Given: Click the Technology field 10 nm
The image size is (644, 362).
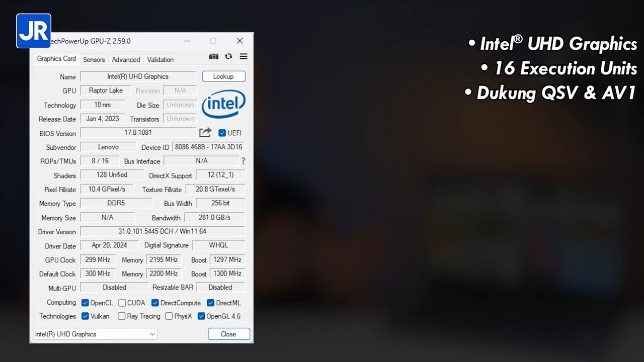Looking at the screenshot, I should 103,105.
